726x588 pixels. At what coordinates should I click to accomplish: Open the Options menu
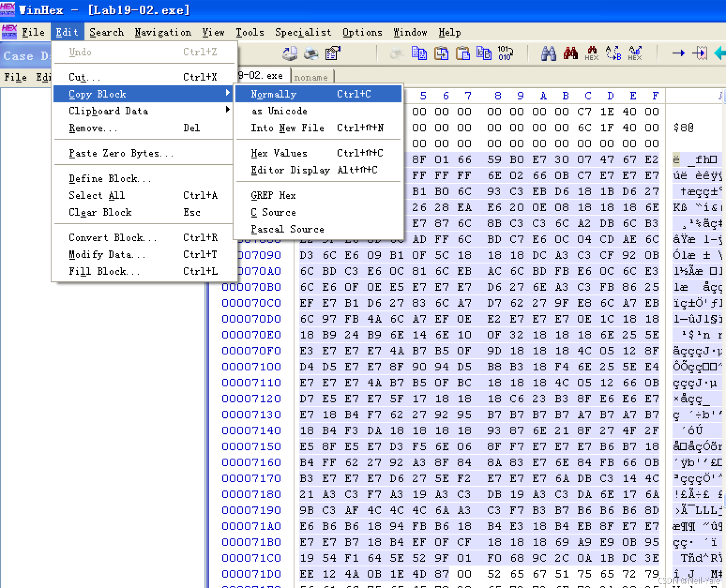point(362,32)
